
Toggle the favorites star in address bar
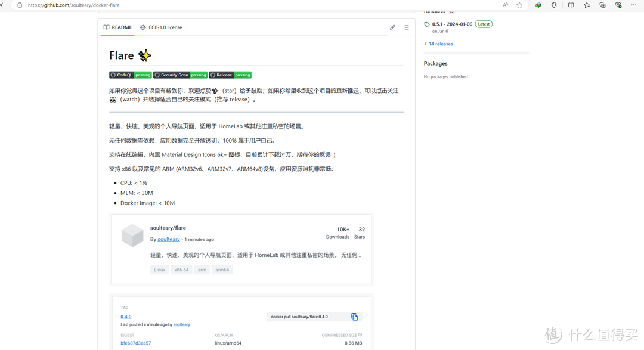coord(519,5)
